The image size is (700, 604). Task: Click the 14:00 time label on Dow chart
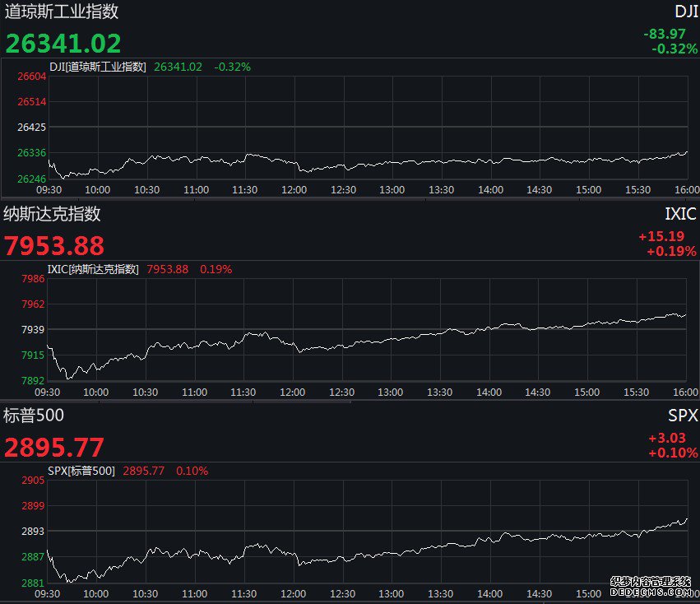coord(490,190)
